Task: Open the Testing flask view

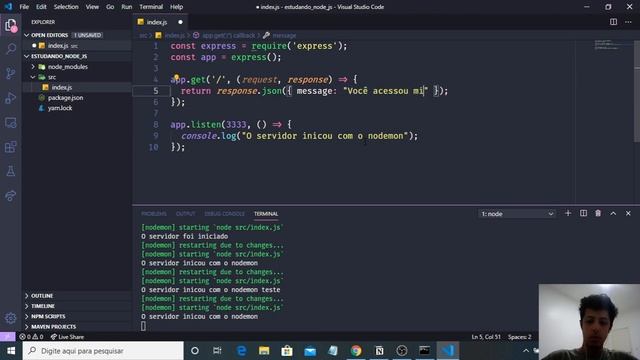Action: [x=11, y=171]
